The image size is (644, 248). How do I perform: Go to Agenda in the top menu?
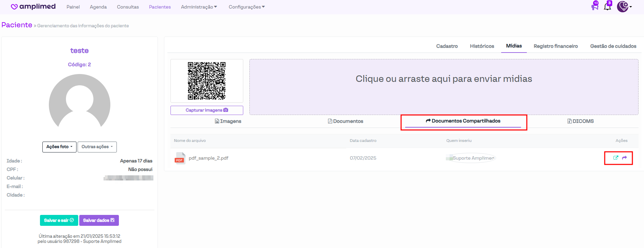coord(98,7)
